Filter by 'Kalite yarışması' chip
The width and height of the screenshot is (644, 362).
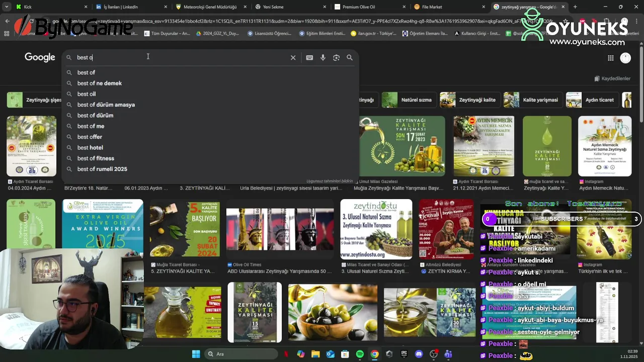(532, 100)
